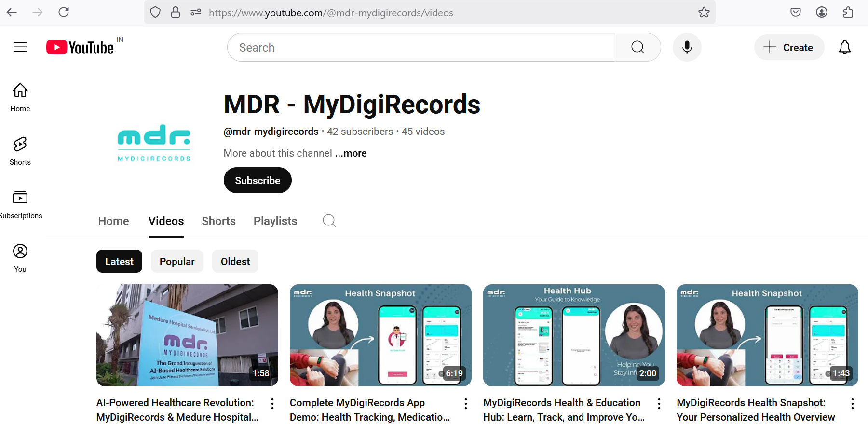Open site permissions icon in address bar
Image resolution: width=868 pixels, height=424 pixels.
point(196,13)
